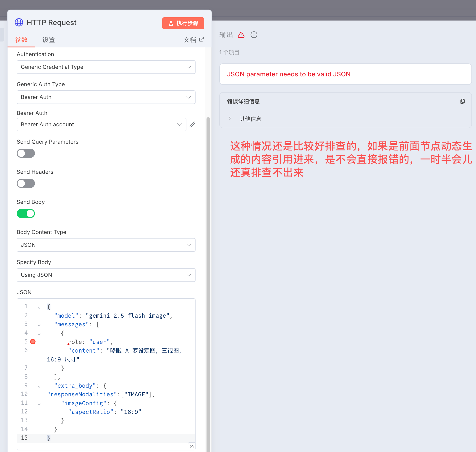
Task: Disable the Send Body toggle
Action: point(26,213)
